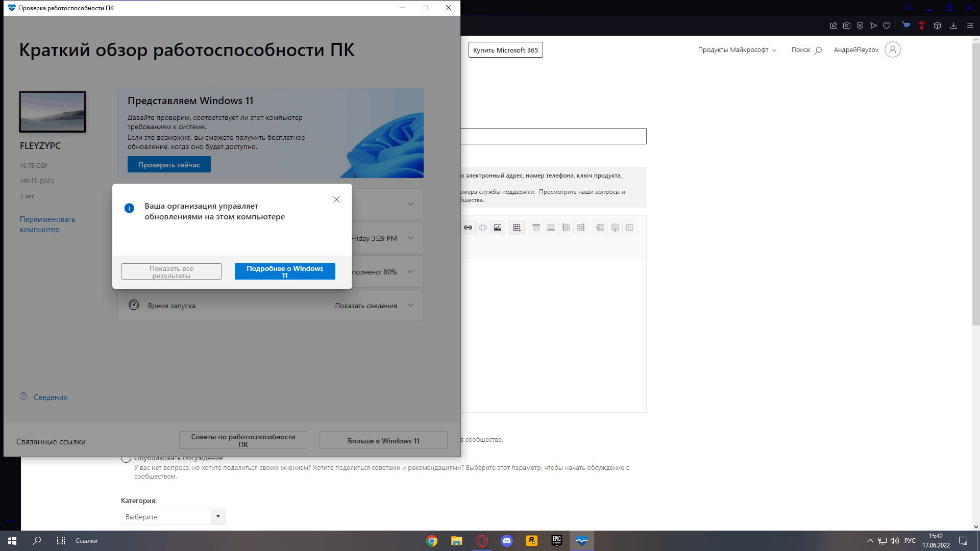Image resolution: width=980 pixels, height=551 pixels.
Task: Click 'Поиск' search on Microsoft page
Action: coord(806,50)
